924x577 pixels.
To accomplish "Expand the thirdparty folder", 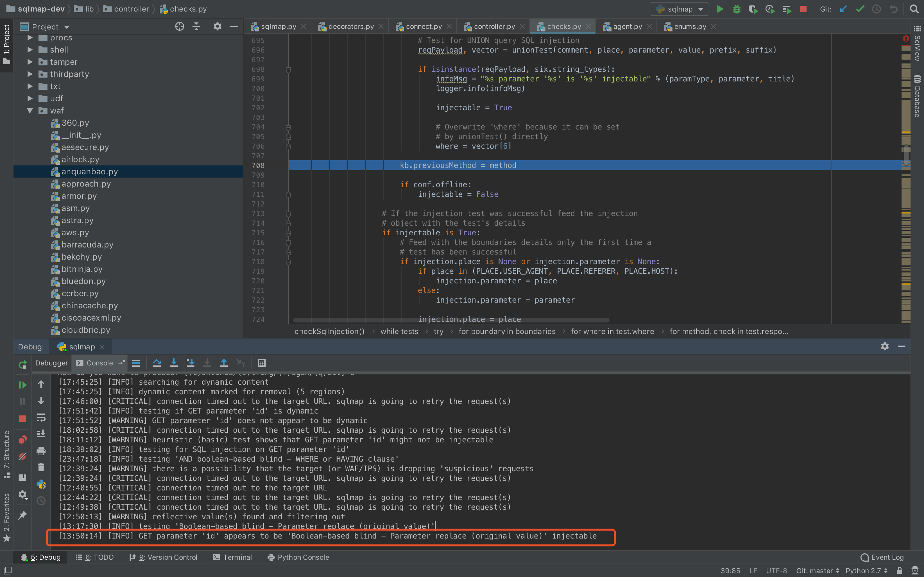I will [30, 74].
